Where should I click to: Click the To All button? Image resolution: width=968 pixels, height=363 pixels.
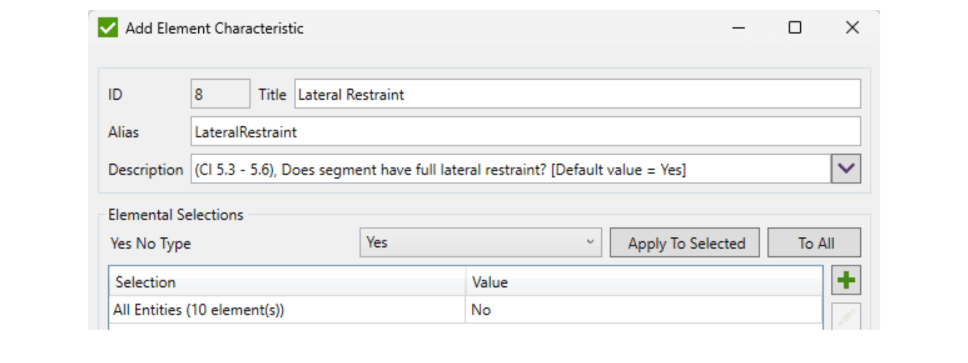[814, 243]
